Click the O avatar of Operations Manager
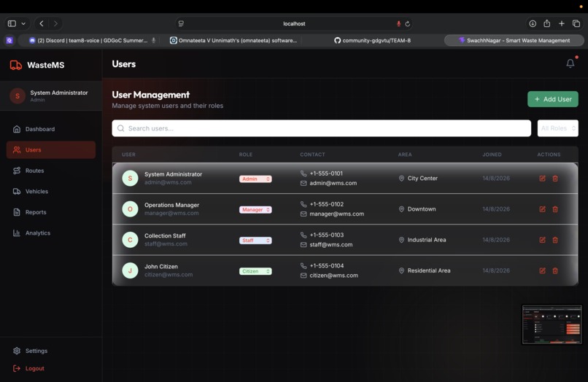The width and height of the screenshot is (588, 382). coord(130,208)
